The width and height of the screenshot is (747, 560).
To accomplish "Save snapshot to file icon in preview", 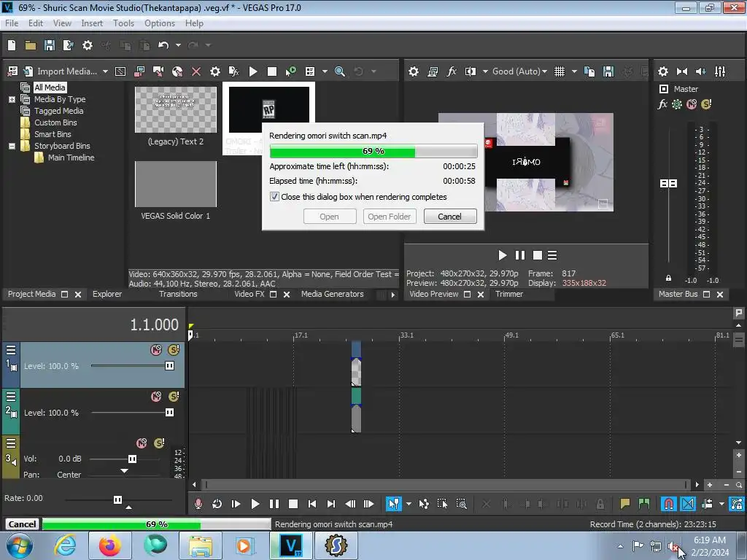I will coord(608,71).
